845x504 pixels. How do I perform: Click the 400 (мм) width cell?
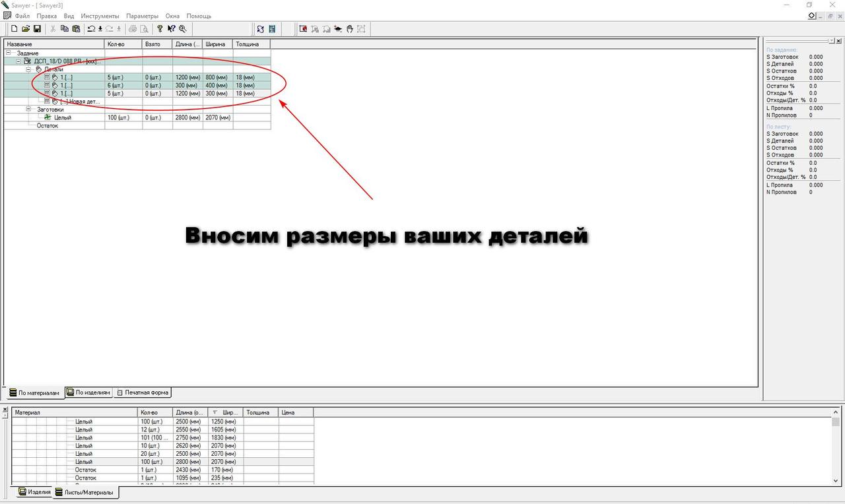click(x=219, y=86)
